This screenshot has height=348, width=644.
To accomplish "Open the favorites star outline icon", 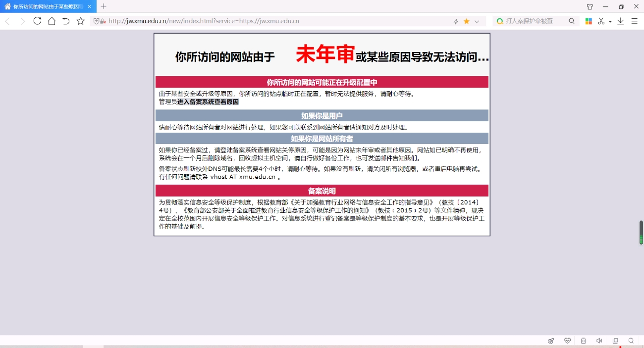I will (x=81, y=21).
